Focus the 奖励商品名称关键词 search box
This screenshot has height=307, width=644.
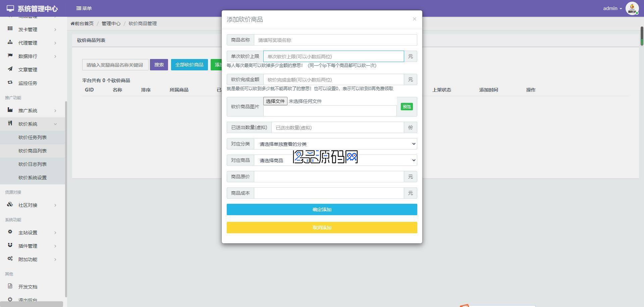[x=115, y=65]
